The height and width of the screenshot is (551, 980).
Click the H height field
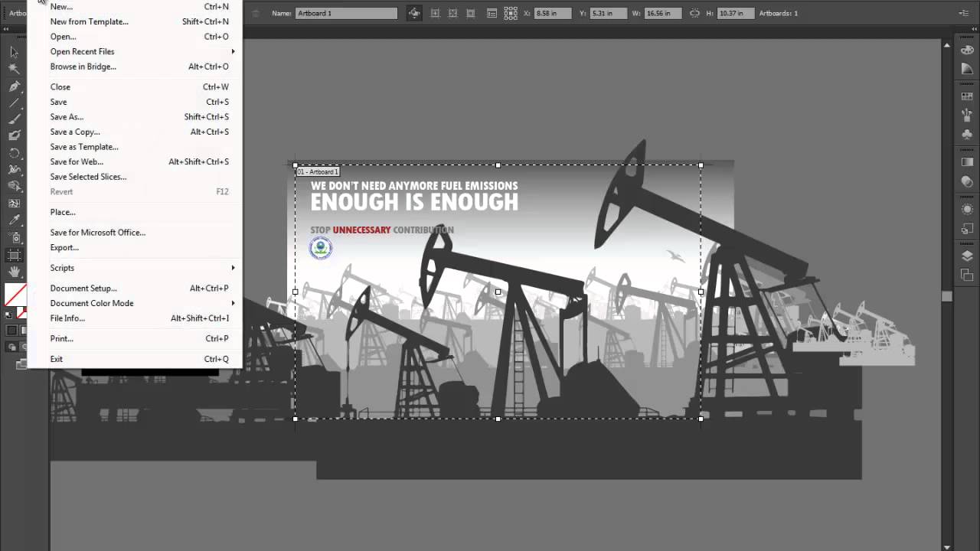734,13
